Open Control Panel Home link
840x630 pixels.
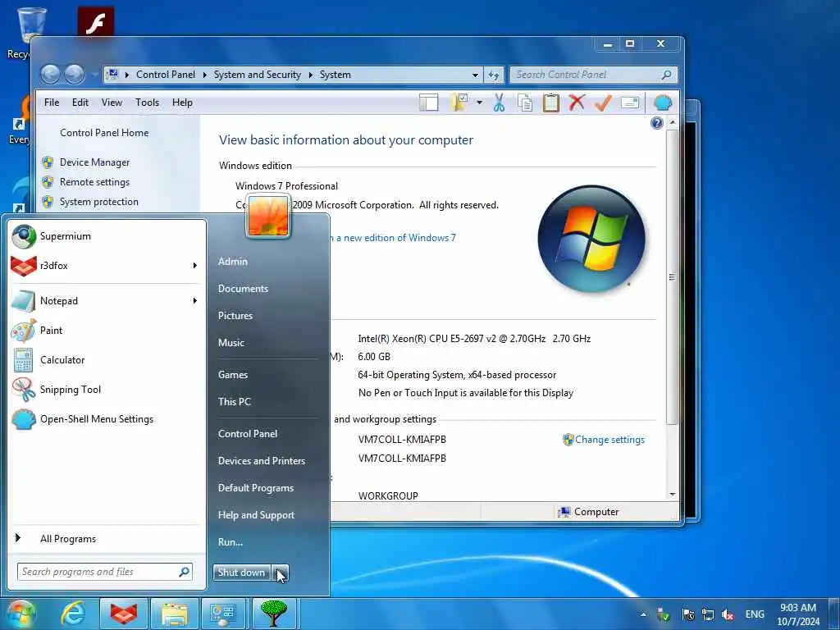104,133
